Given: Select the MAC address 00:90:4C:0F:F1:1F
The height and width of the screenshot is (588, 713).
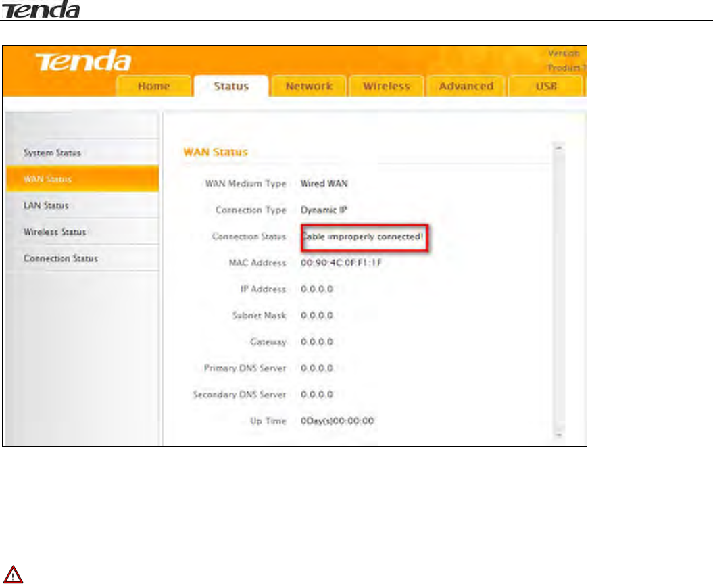Looking at the screenshot, I should [x=341, y=262].
